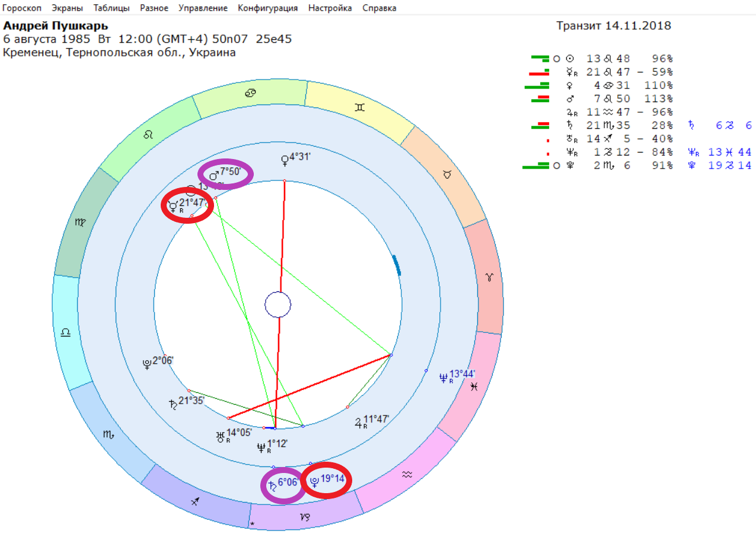Select the Uranus row showing 40% in the table
Image resolution: width=756 pixels, height=543 pixels.
[611, 139]
